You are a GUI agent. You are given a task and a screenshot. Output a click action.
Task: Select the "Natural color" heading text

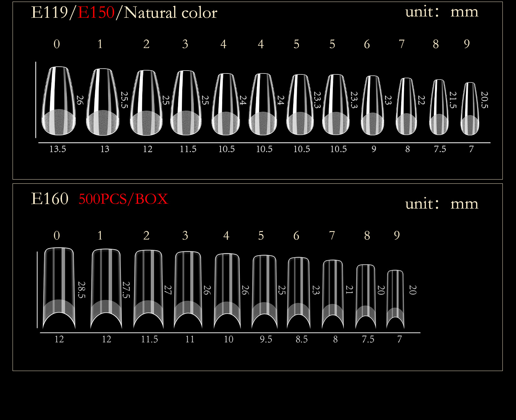(171, 13)
